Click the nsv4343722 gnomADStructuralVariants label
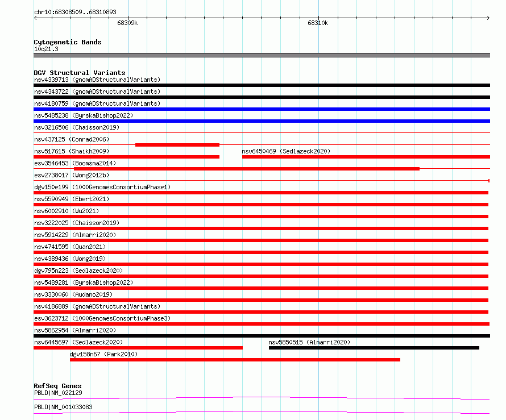 pos(97,92)
